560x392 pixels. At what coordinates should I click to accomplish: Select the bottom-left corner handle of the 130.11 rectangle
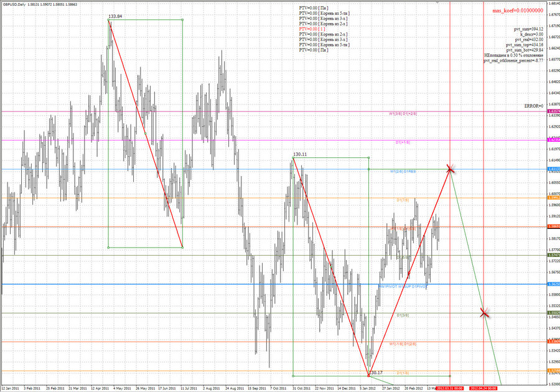[x=293, y=376]
